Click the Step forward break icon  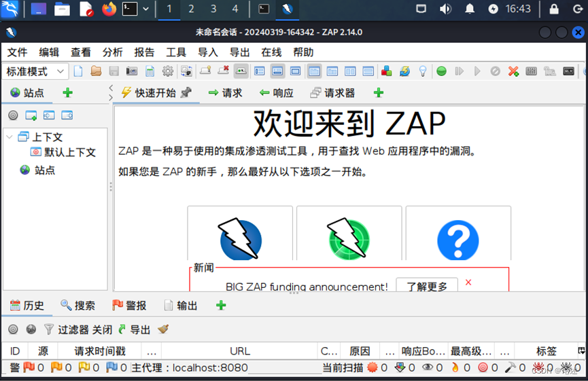460,71
